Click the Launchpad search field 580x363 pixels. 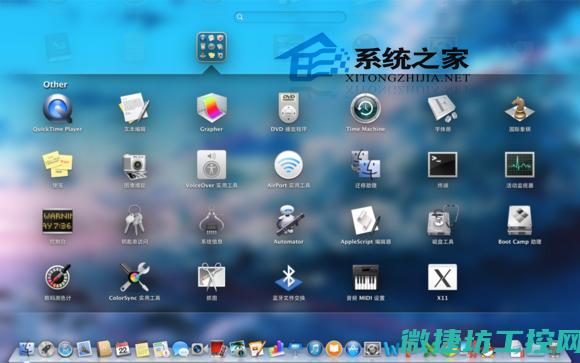[290, 17]
